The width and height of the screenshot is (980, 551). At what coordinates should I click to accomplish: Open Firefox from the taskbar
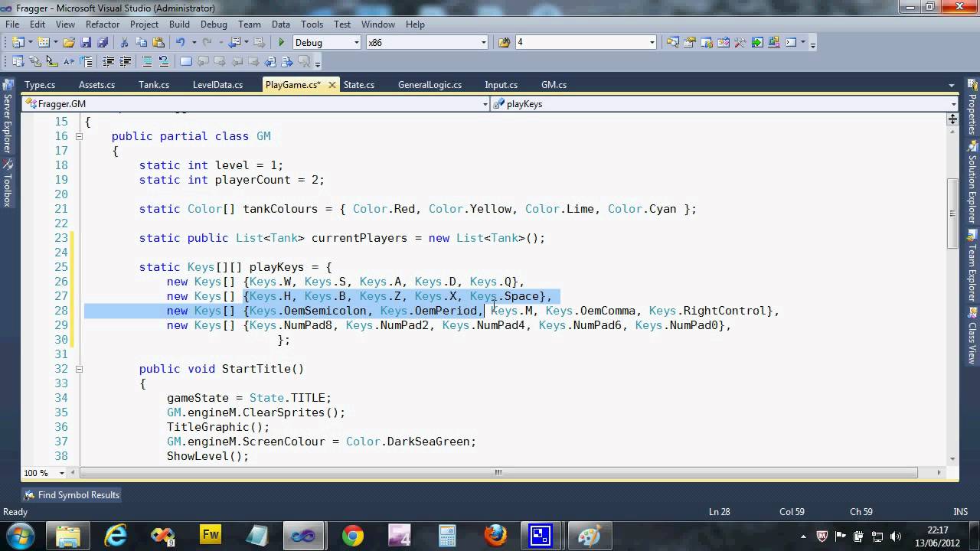click(495, 536)
